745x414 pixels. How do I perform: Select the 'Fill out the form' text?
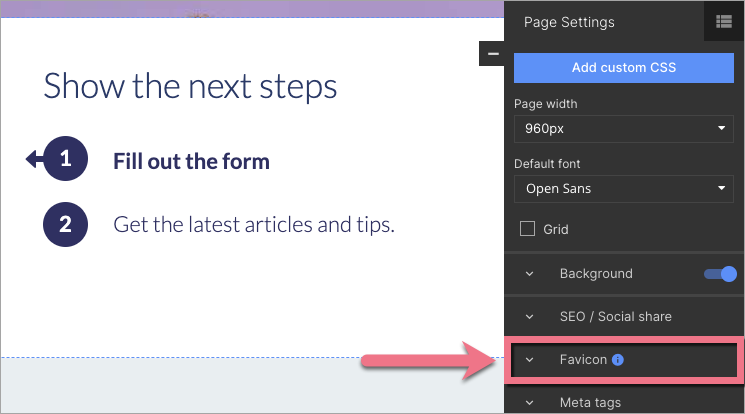point(191,161)
